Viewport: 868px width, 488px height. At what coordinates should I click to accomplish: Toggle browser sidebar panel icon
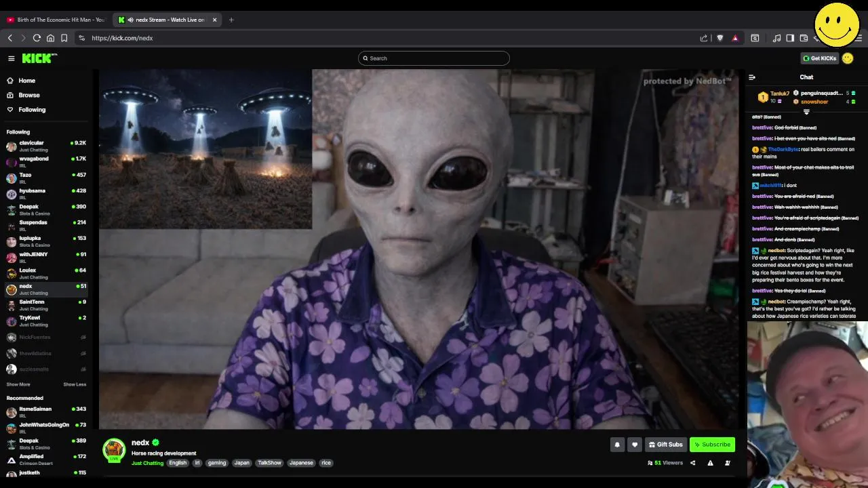pyautogui.click(x=790, y=38)
